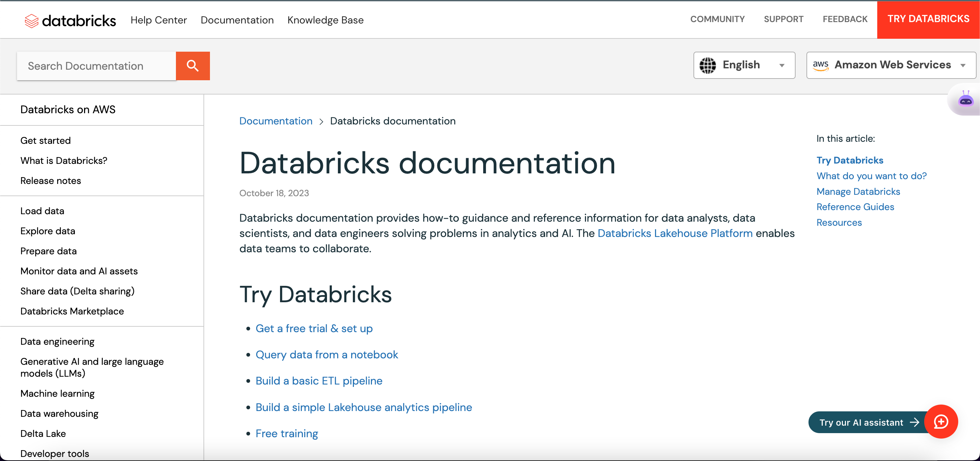Focus the Search Documentation field
This screenshot has height=461, width=980.
point(97,66)
